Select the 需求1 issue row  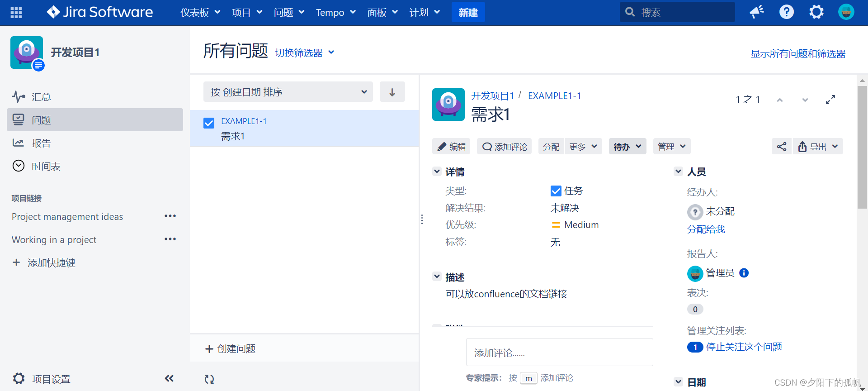point(304,129)
